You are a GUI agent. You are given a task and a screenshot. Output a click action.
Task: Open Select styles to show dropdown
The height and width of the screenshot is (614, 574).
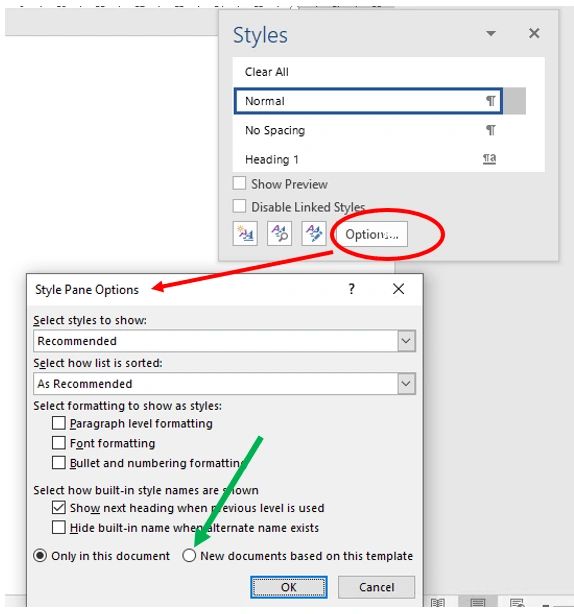[406, 341]
